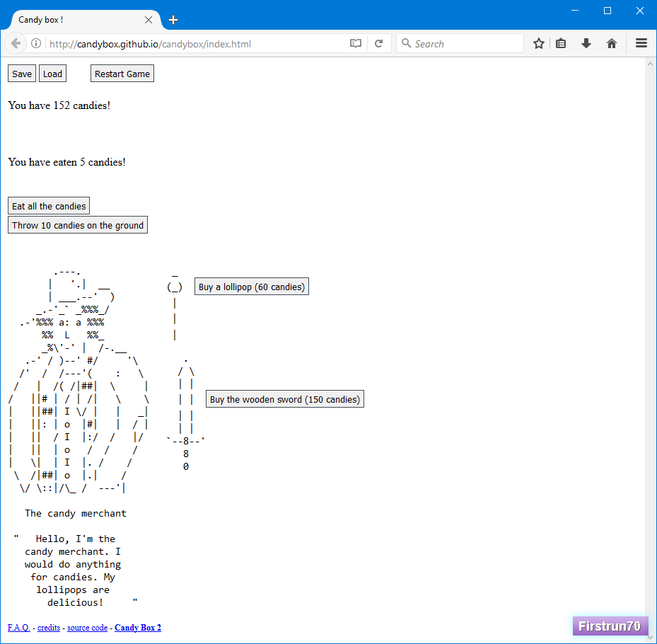The height and width of the screenshot is (644, 657).
Task: Open the hamburger menu
Action: (641, 44)
